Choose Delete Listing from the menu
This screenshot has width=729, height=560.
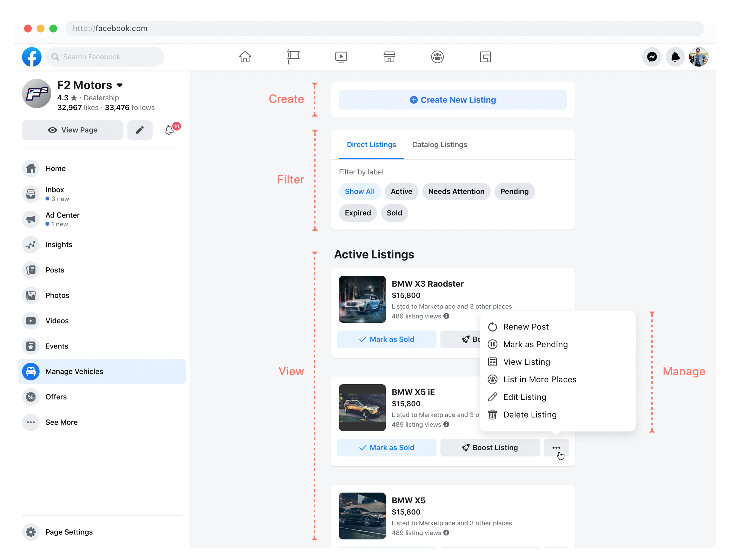[557, 414]
